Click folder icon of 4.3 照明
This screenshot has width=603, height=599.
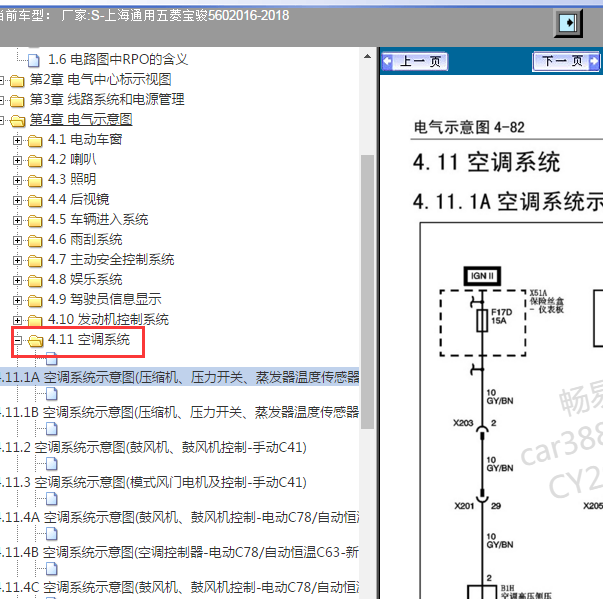pyautogui.click(x=35, y=180)
